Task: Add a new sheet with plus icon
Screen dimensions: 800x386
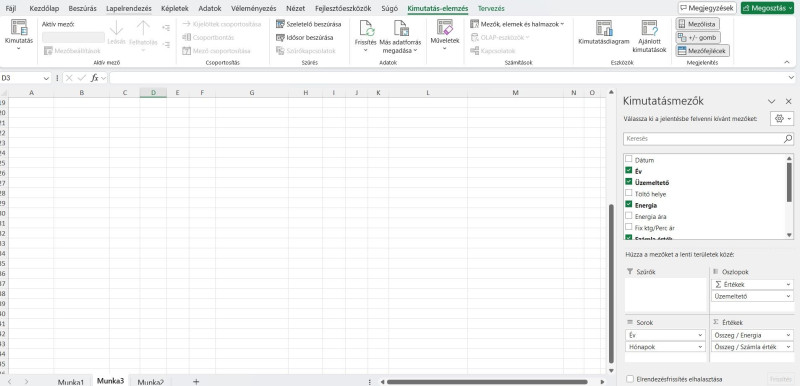Action: (x=196, y=381)
